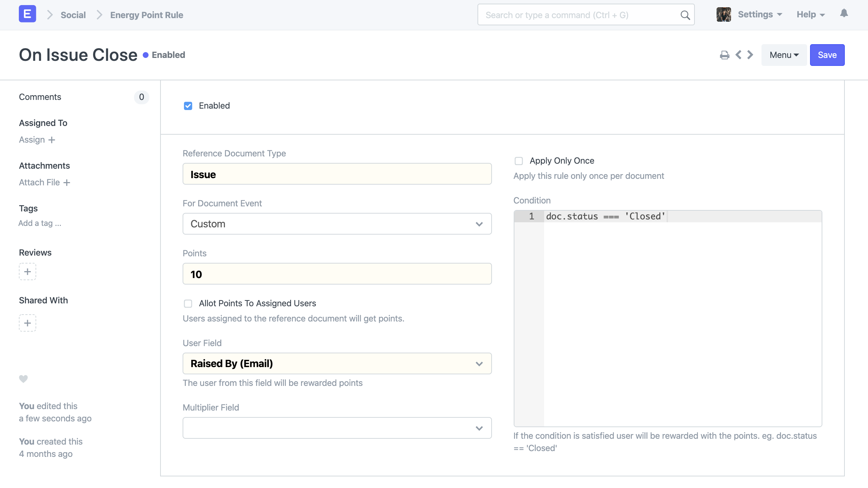Image resolution: width=868 pixels, height=488 pixels.
Task: Click the E app logo
Action: tap(27, 14)
